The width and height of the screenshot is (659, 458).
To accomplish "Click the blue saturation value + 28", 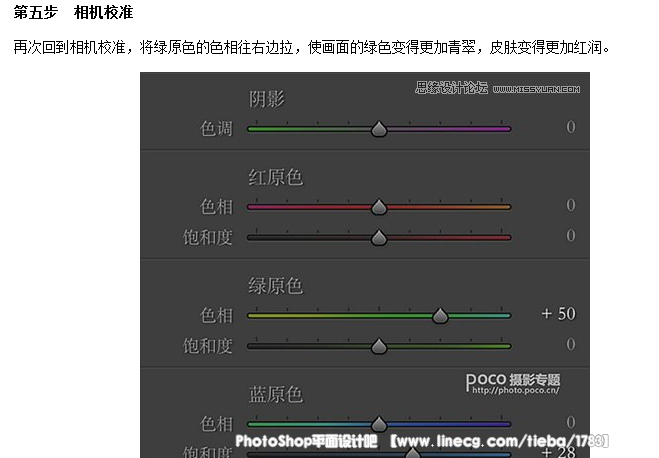I will tap(559, 452).
